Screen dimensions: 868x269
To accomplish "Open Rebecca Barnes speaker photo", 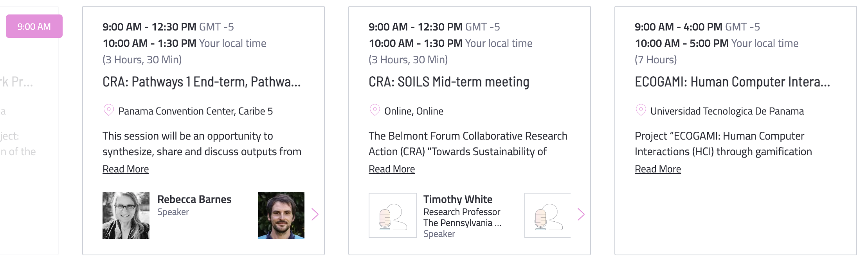I will [x=126, y=215].
